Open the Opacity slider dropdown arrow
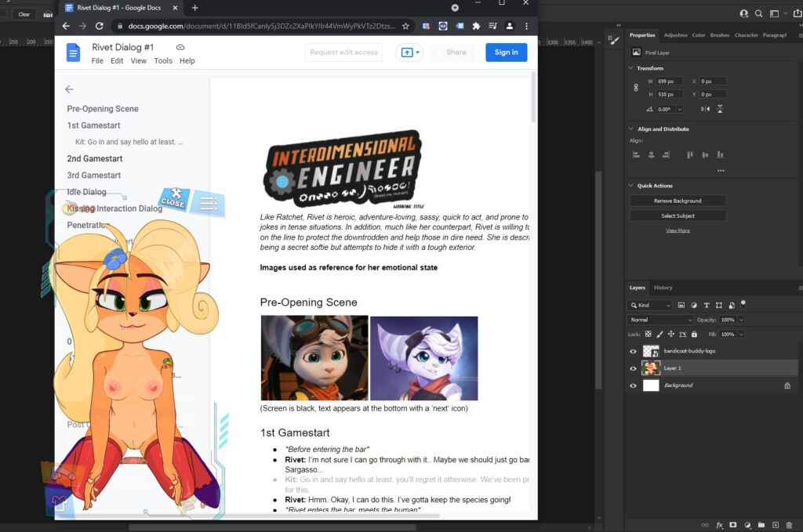 (741, 320)
